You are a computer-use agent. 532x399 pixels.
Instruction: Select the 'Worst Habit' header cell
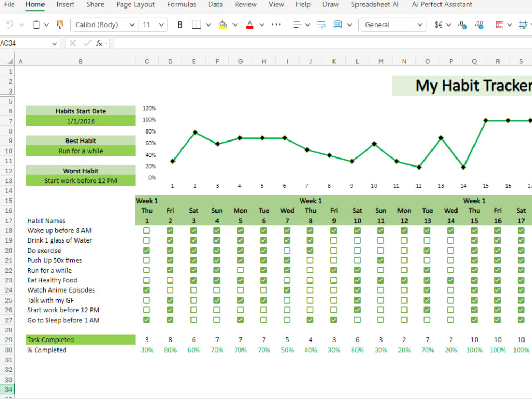click(x=80, y=171)
